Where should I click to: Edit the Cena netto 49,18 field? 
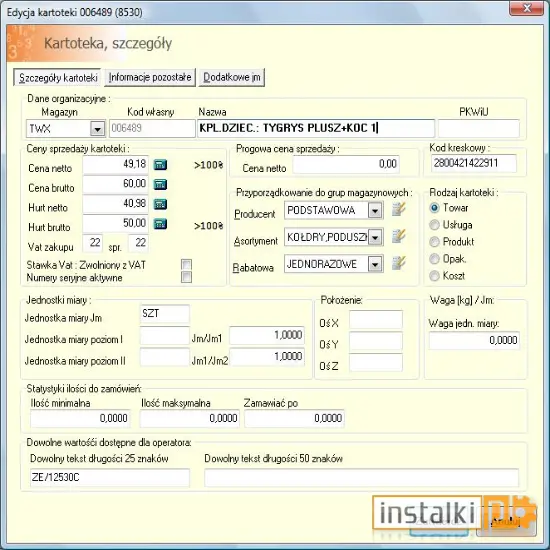pyautogui.click(x=115, y=165)
